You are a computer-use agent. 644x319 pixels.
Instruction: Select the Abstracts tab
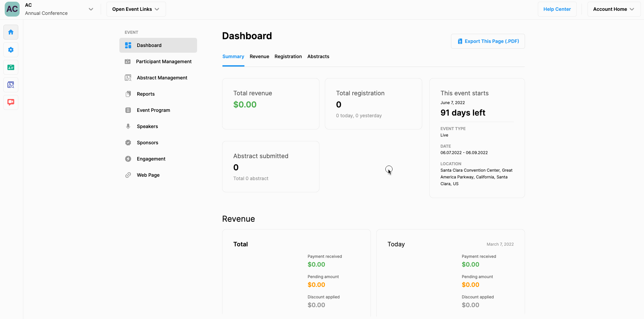(x=318, y=56)
